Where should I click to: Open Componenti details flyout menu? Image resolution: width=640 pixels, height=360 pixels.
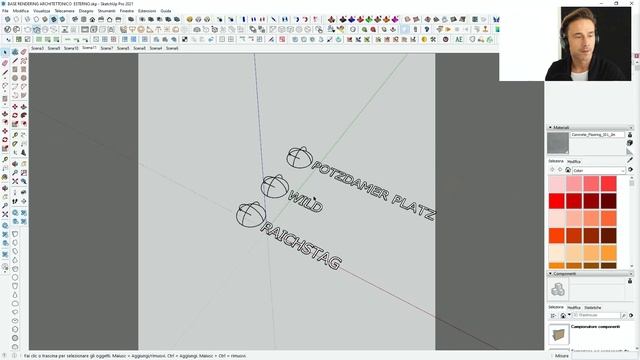click(631, 316)
